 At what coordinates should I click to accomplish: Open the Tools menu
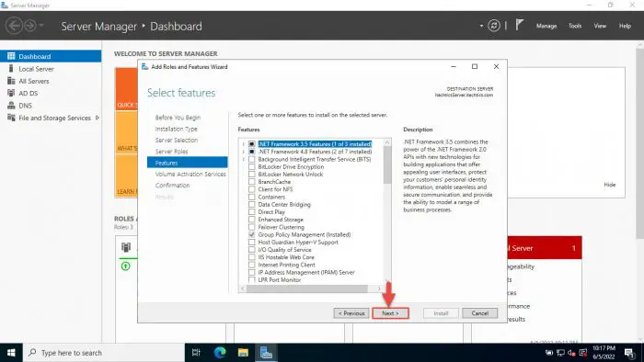tap(575, 26)
